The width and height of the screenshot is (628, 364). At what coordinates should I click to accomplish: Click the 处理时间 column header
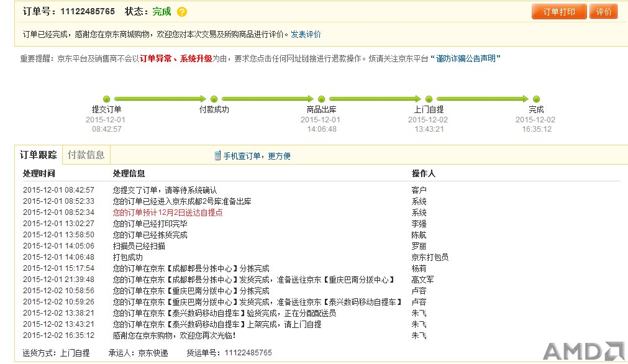pos(39,173)
